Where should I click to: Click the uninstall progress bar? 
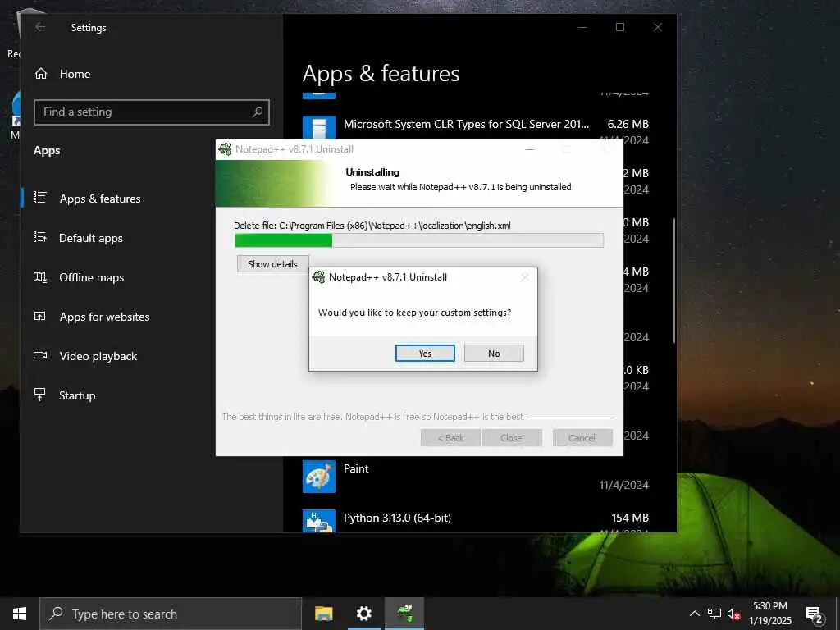(419, 240)
